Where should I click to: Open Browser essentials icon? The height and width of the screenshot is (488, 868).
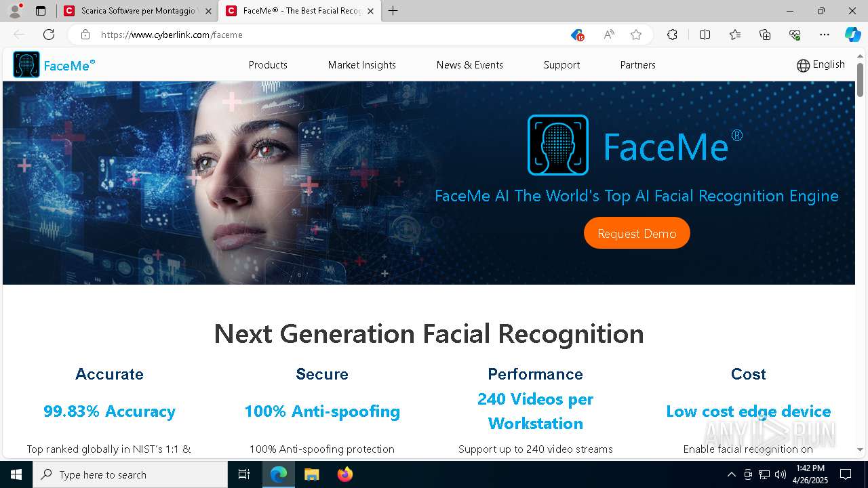click(795, 35)
